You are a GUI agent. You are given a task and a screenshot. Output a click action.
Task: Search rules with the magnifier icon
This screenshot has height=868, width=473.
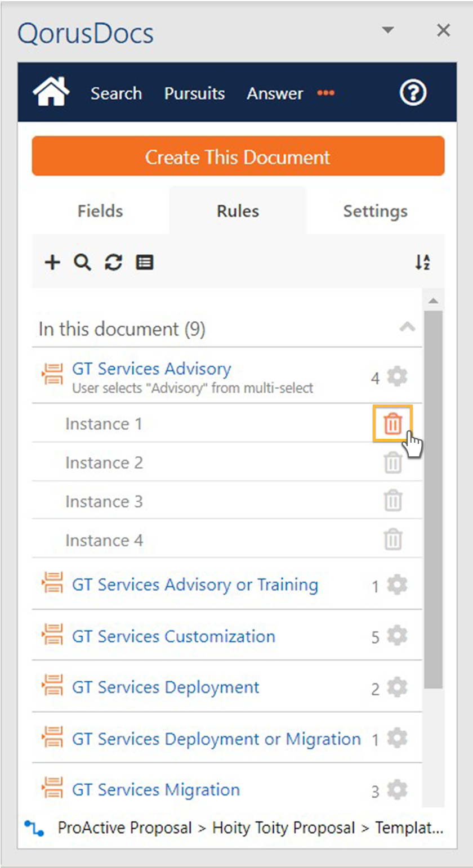pyautogui.click(x=83, y=262)
